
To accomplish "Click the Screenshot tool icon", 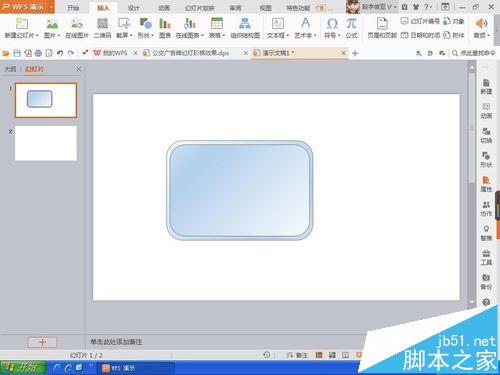I will pos(124,24).
